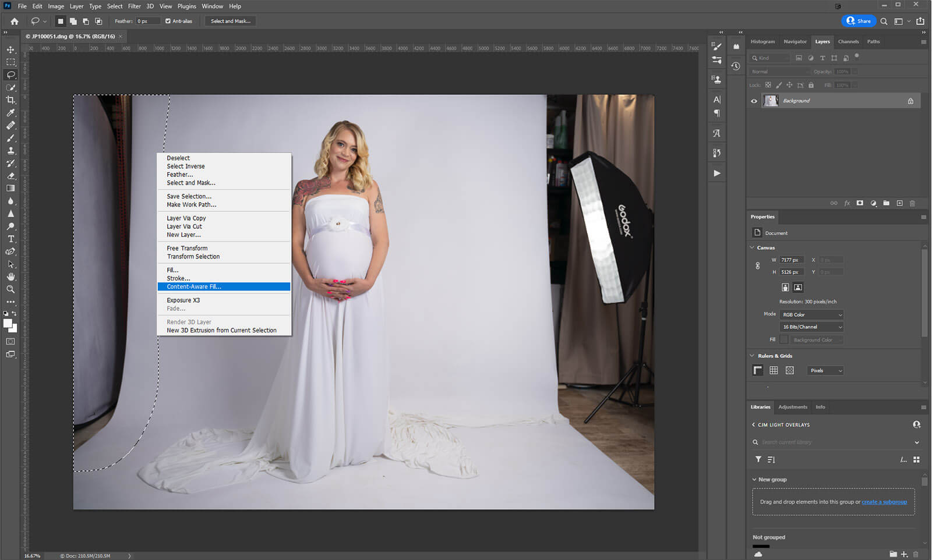Select the Crop tool
Viewport: 932px width, 560px height.
10,100
